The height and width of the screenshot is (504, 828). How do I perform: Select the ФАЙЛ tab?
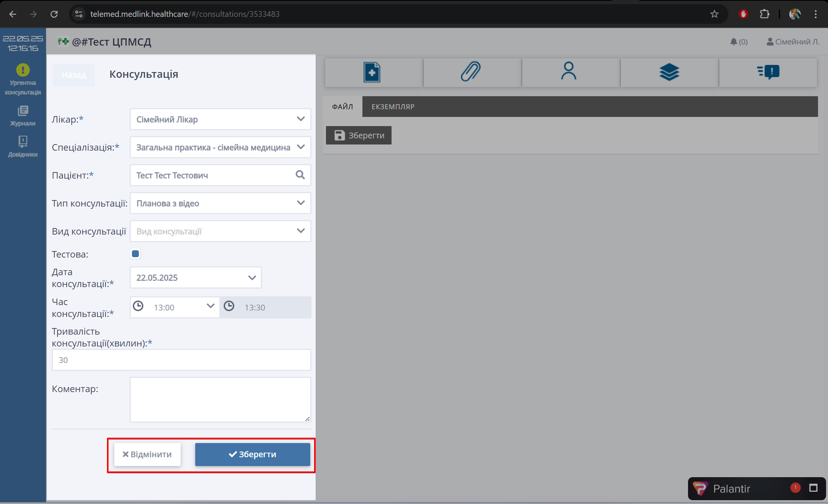[x=342, y=107]
